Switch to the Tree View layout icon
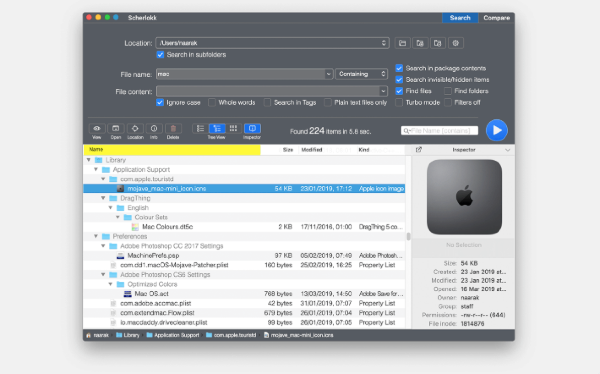This screenshot has width=600, height=374. pos(217,129)
